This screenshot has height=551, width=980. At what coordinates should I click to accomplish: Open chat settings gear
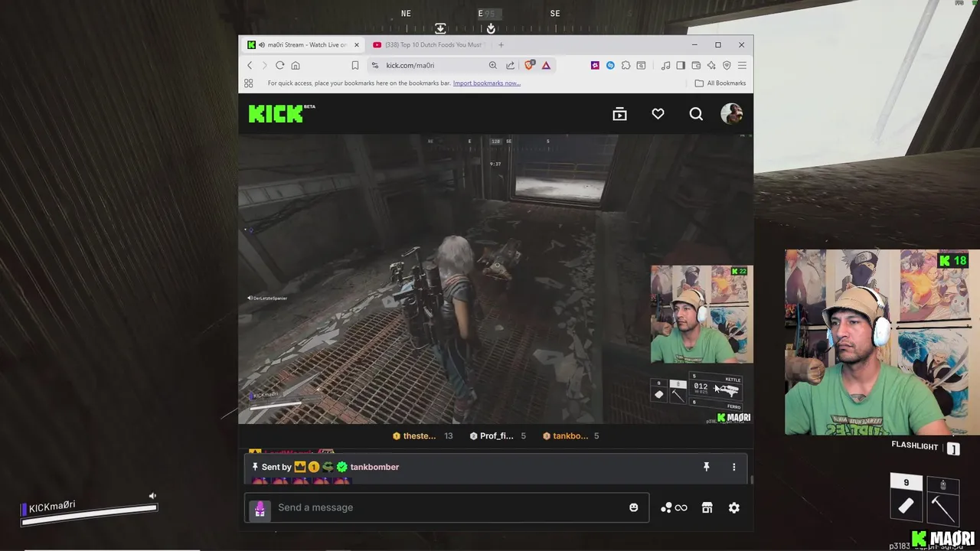[734, 507]
